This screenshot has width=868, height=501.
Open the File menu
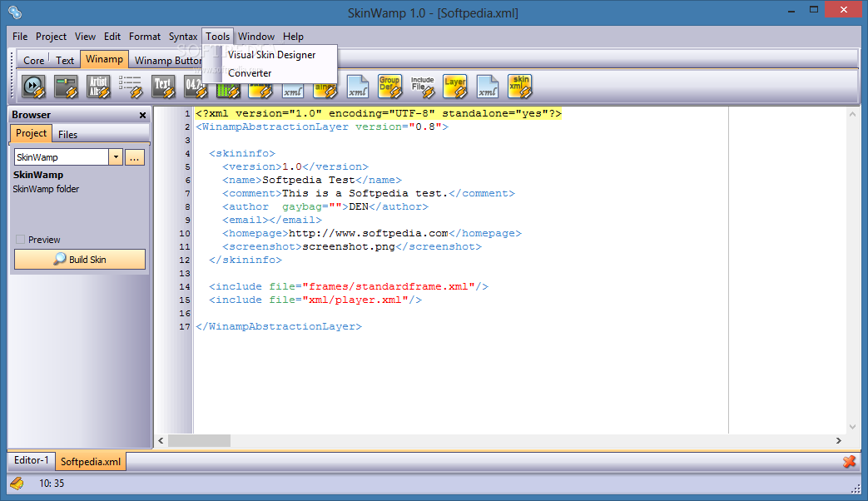point(20,37)
